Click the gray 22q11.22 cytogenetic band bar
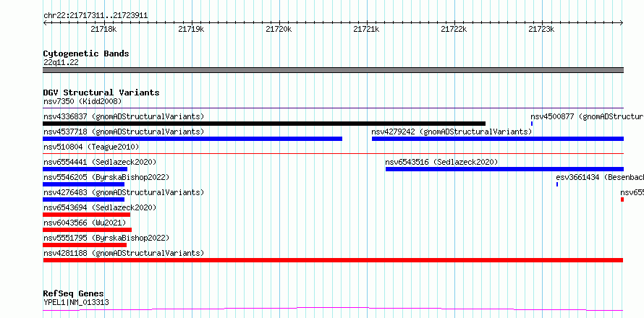The height and width of the screenshot is (318, 644). click(333, 70)
